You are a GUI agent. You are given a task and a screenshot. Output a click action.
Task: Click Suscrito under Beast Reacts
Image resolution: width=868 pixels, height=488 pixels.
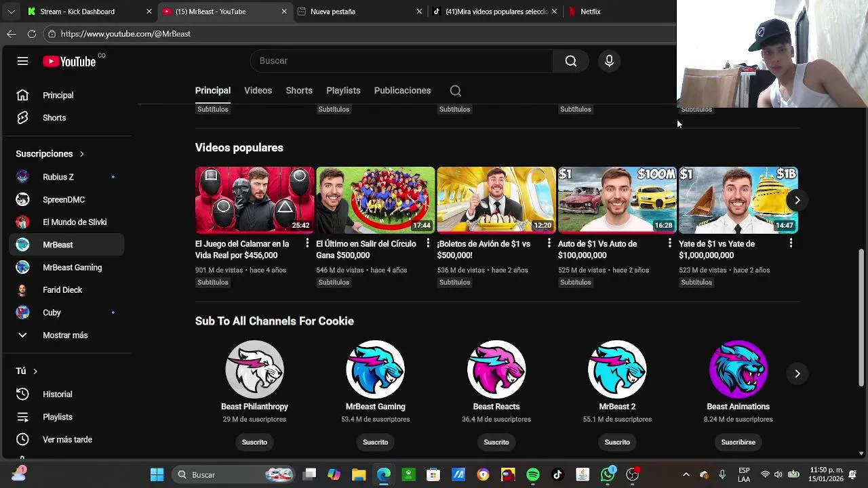coord(496,442)
